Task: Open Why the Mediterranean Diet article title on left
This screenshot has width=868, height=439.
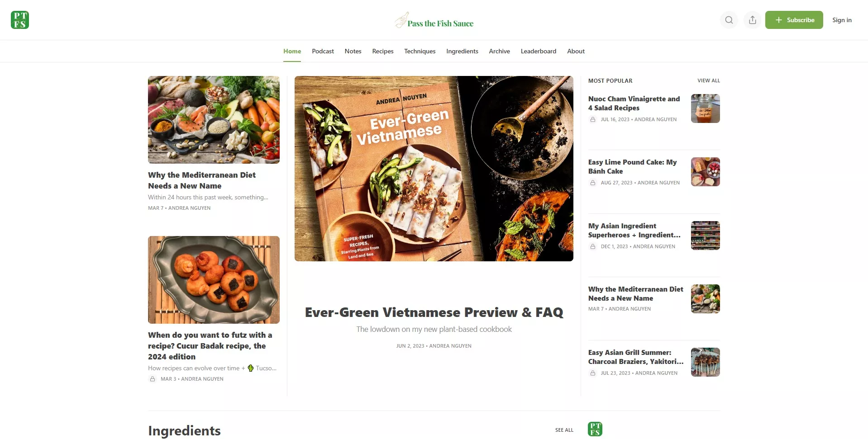Action: pyautogui.click(x=202, y=180)
